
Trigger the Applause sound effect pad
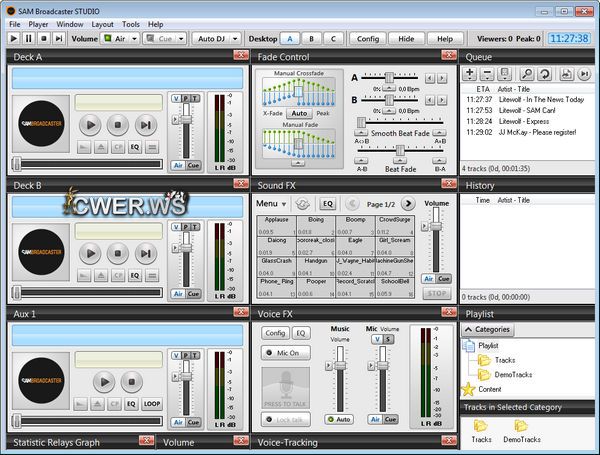(277, 225)
